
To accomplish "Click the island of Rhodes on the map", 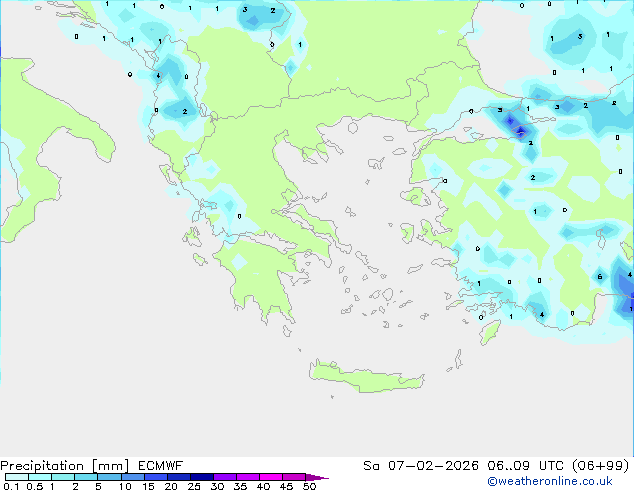I will point(490,332).
